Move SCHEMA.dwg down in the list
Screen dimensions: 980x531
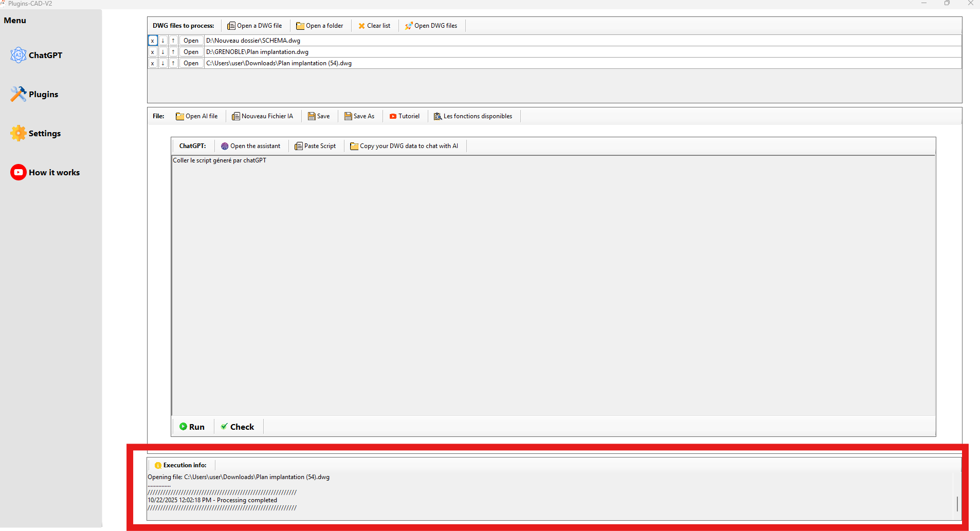[163, 41]
